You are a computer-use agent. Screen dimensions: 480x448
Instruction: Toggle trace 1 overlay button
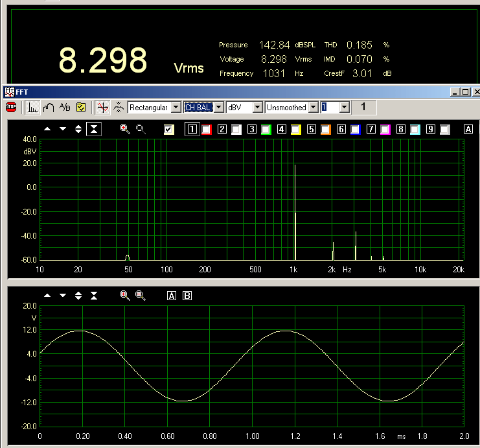192,129
